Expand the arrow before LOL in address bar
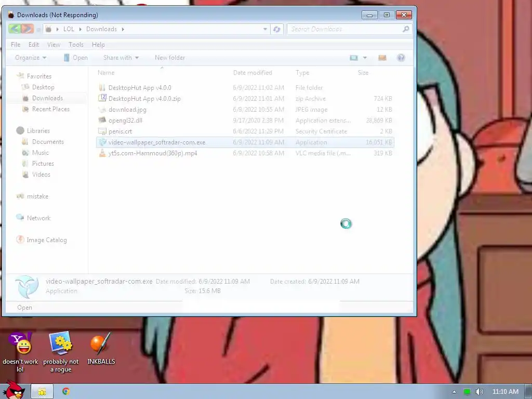Screen dimensions: 532x399 click(57, 29)
